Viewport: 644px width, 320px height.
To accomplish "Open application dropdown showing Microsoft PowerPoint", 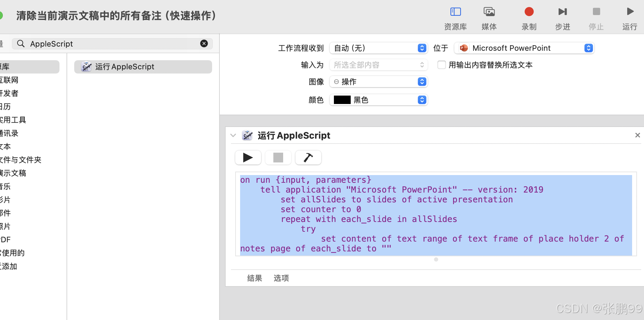I will (x=524, y=48).
